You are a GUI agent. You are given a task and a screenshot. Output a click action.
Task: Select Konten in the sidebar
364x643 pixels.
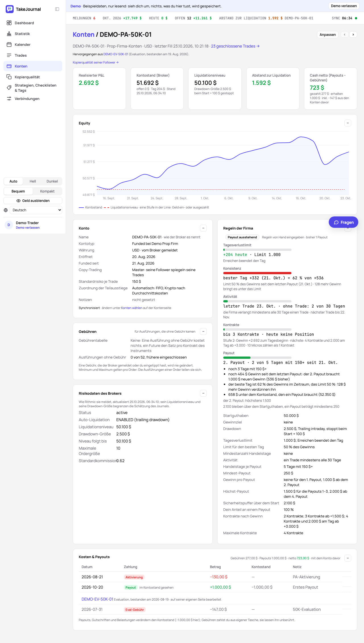point(33,66)
